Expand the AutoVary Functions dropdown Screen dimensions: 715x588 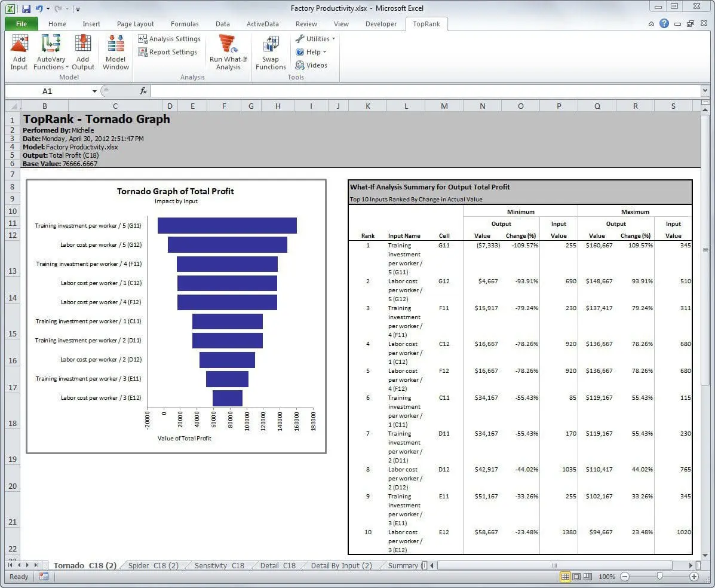(x=51, y=67)
